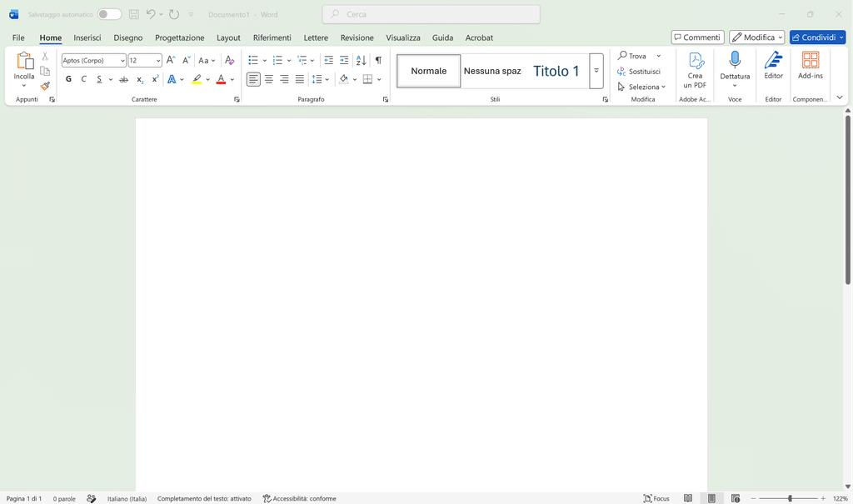Click the yellow text highlight color button

197,79
